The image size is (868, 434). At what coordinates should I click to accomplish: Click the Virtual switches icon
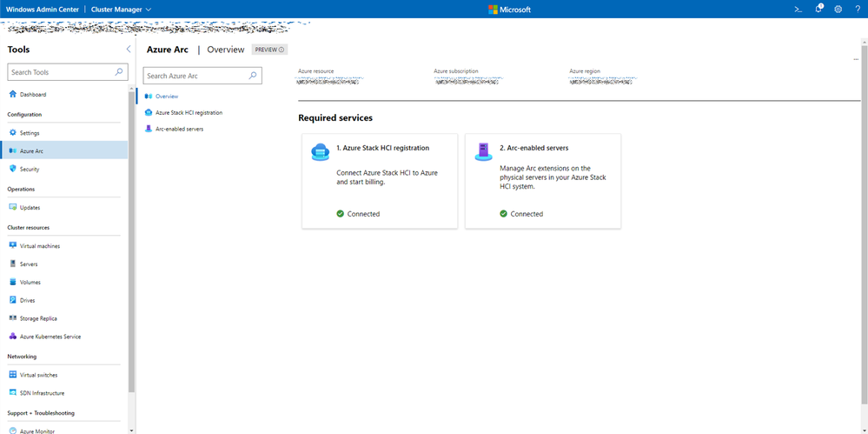click(13, 375)
